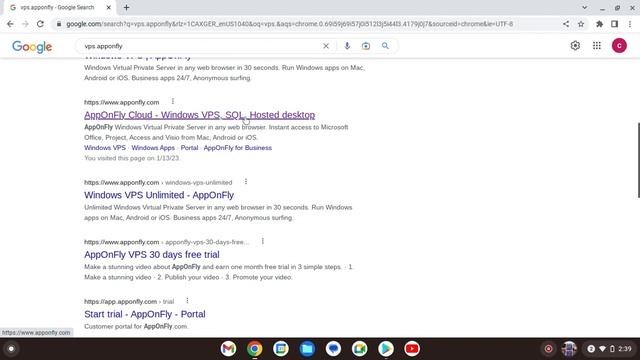Open the Windows VPS Unlimited - AppOnFly result
Viewport: 640px width, 360px height.
click(159, 195)
